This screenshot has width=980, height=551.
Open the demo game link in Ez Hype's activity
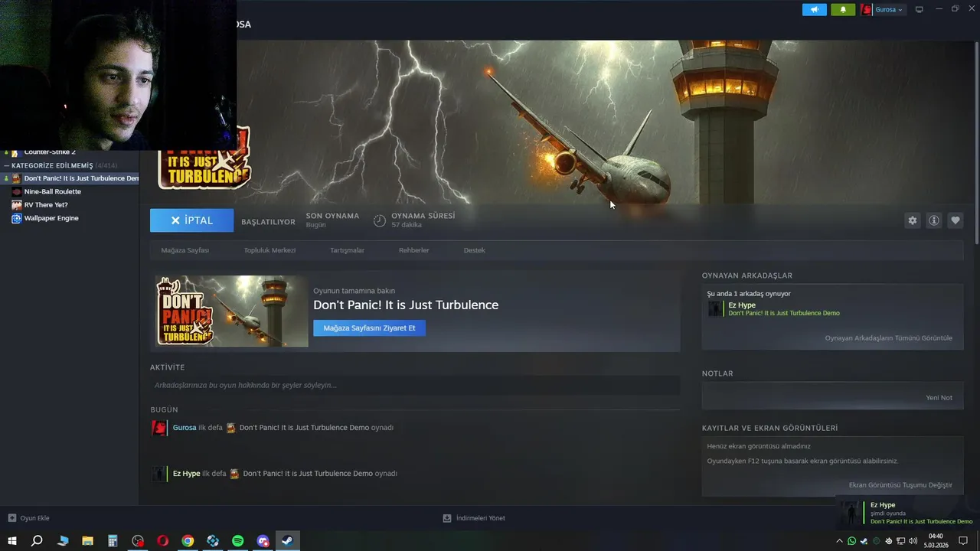pyautogui.click(x=308, y=474)
